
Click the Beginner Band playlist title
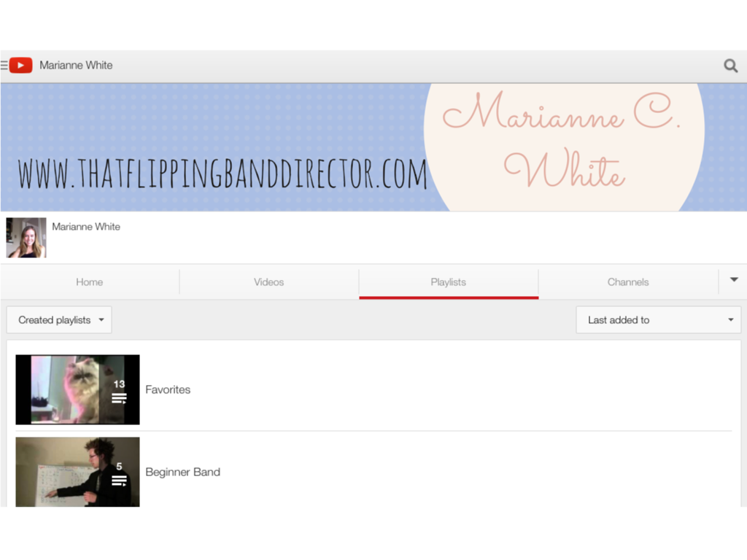pyautogui.click(x=183, y=472)
